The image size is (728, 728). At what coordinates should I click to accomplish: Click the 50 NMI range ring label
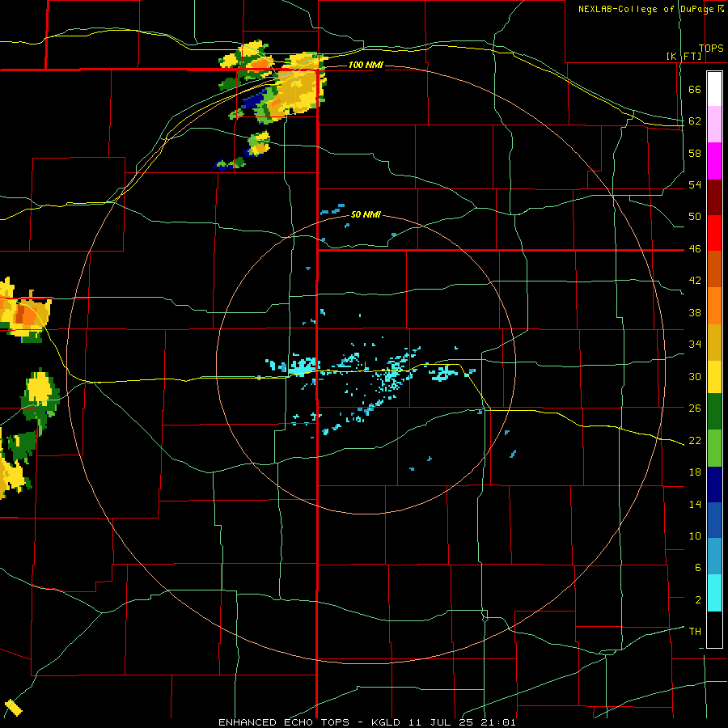tap(366, 214)
